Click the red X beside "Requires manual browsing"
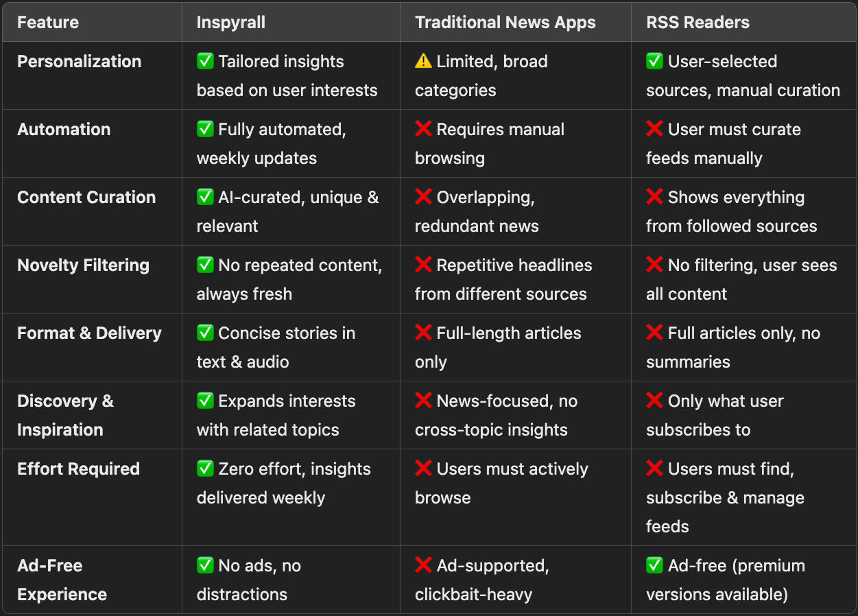The height and width of the screenshot is (616, 858). 423,129
